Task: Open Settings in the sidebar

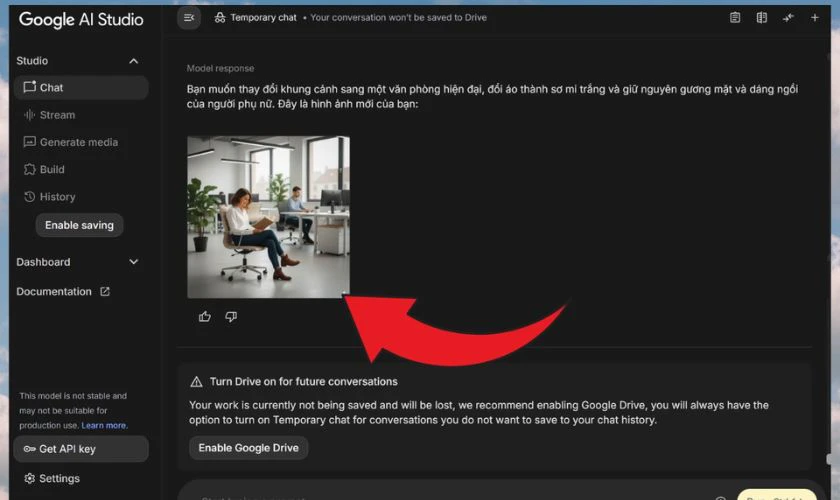Action: click(52, 478)
